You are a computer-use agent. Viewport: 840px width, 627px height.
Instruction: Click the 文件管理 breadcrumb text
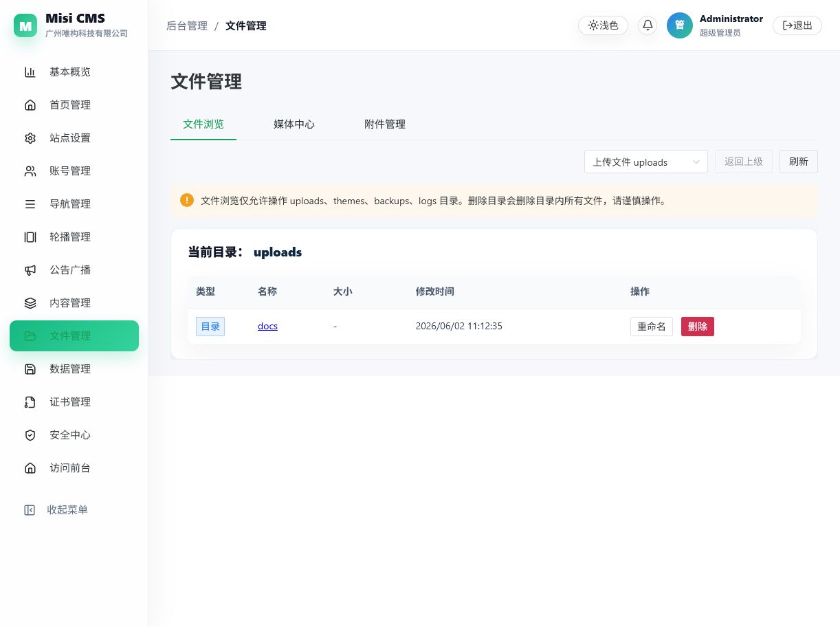(x=246, y=26)
